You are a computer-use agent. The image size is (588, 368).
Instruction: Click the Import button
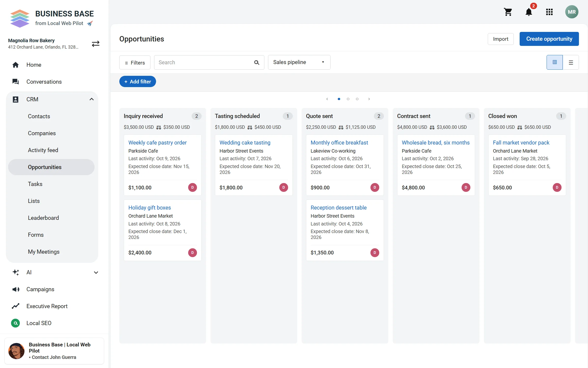click(501, 39)
